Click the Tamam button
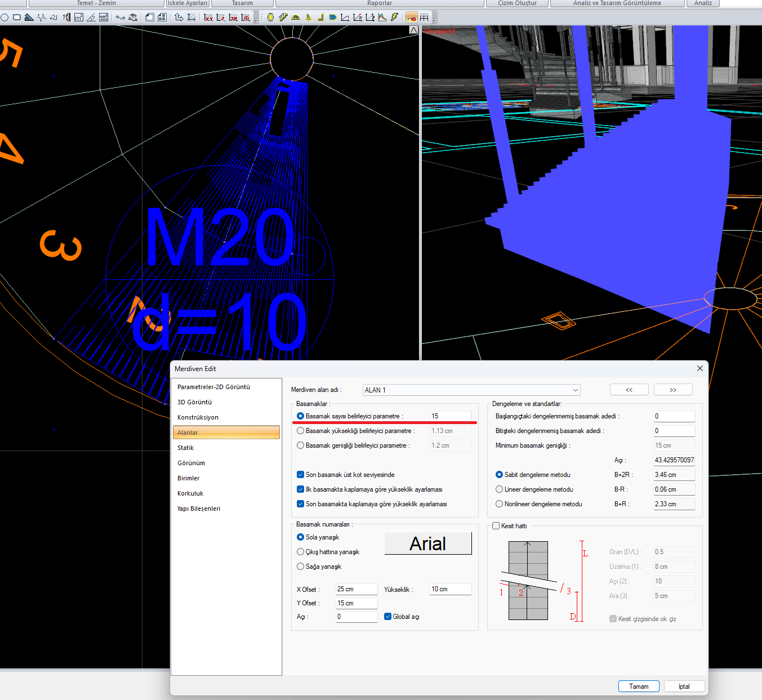762x700 pixels. coord(639,686)
